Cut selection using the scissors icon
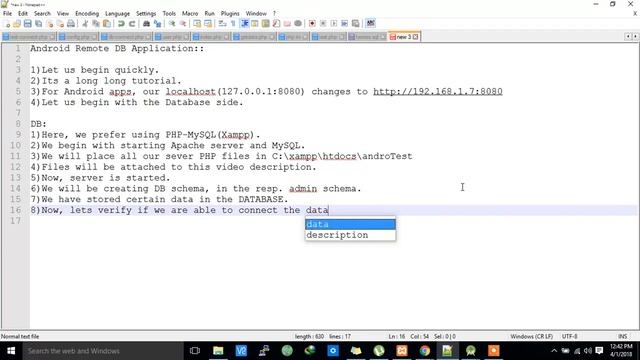The width and height of the screenshot is (640, 360). pos(85,24)
